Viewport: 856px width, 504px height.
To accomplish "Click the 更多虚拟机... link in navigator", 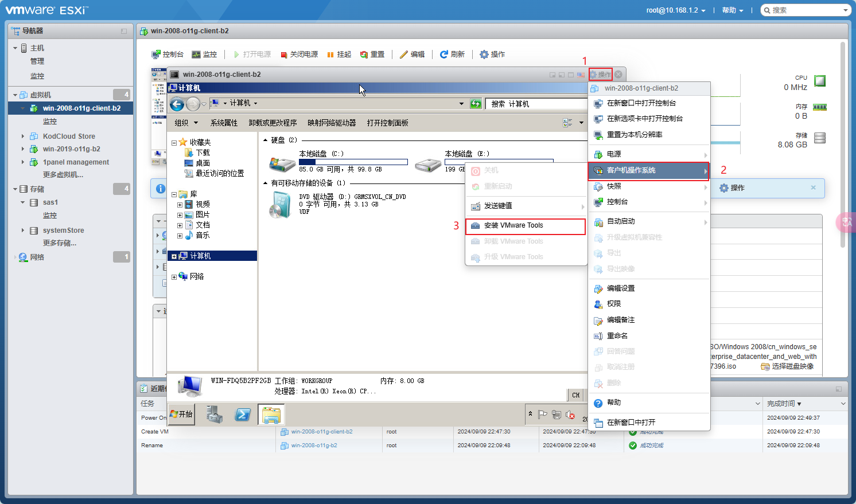I will click(63, 175).
